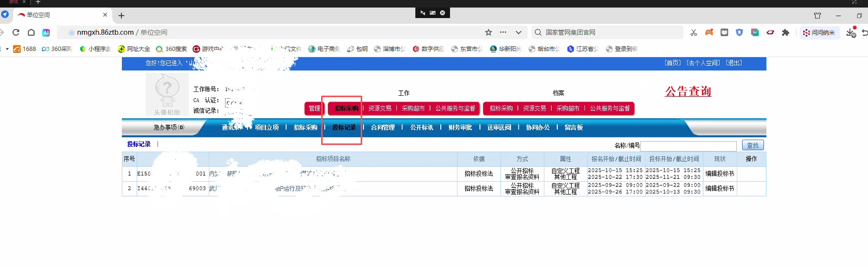Click the 退出 logout link

tap(734, 63)
